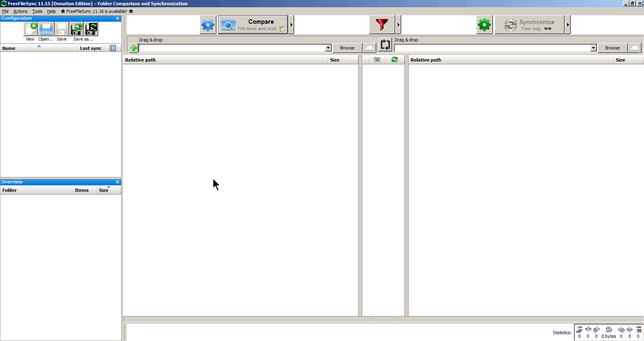Click right Relative path column header
This screenshot has width=644, height=341.
(x=511, y=60)
